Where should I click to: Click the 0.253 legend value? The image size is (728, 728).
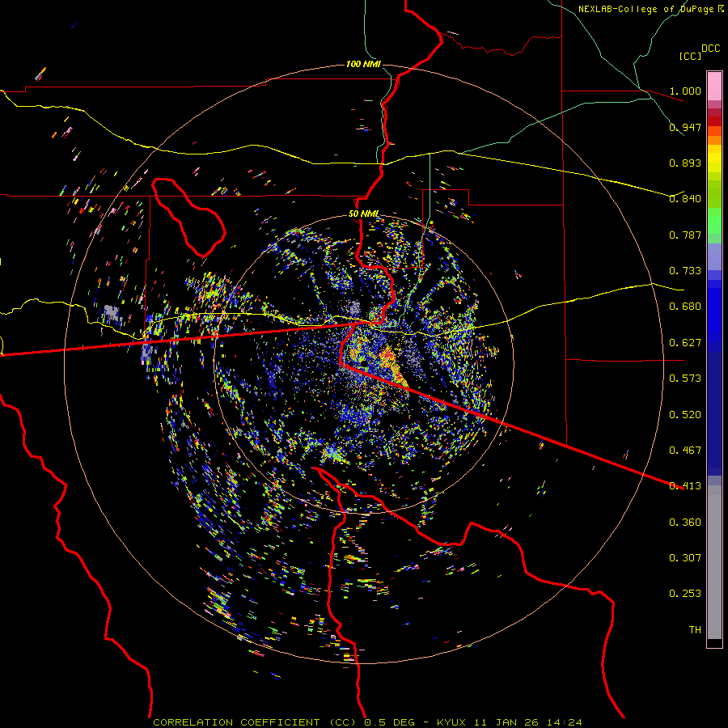click(685, 594)
